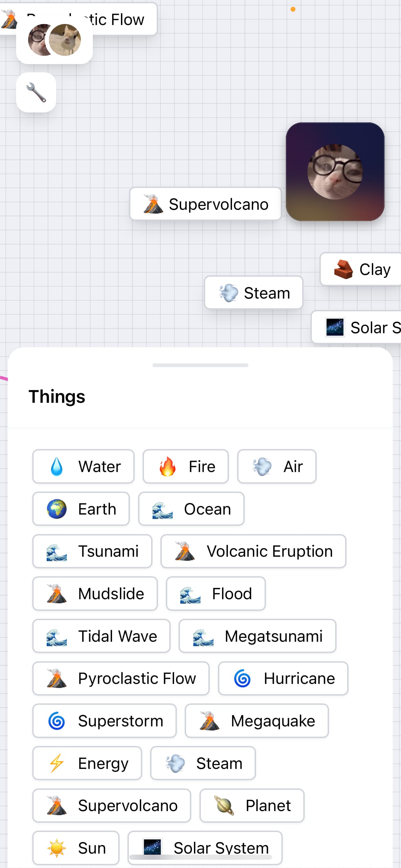Tap the collaborator avatars bubble
The height and width of the screenshot is (868, 401).
click(x=54, y=40)
